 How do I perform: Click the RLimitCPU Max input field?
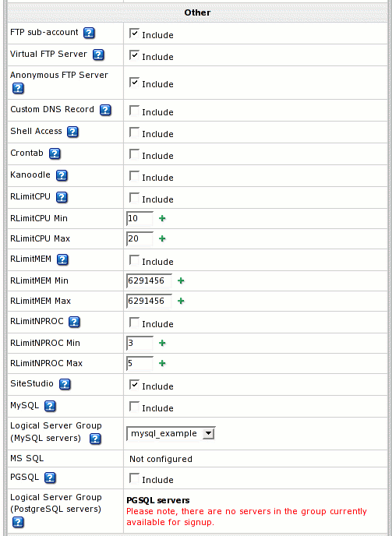139,238
